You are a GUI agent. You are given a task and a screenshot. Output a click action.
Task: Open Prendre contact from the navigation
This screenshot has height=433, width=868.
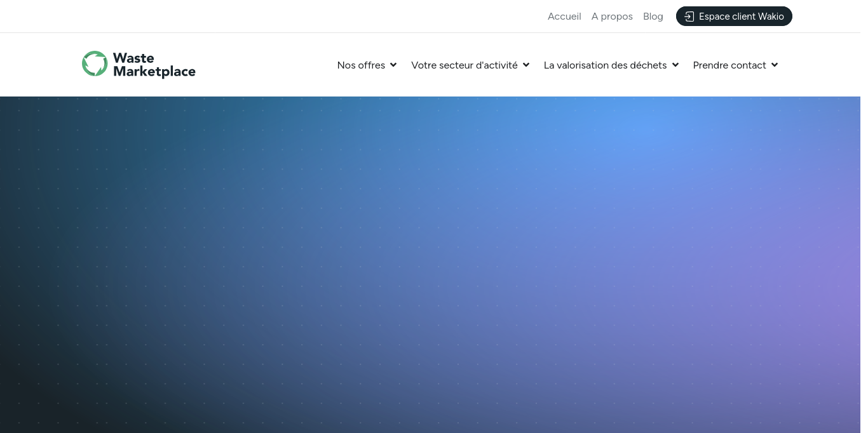point(729,65)
